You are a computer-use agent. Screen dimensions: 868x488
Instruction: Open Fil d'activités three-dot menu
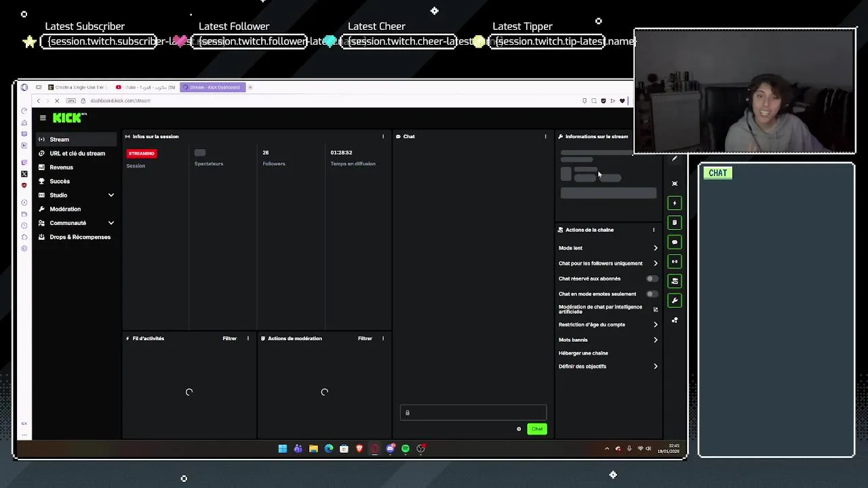(x=248, y=338)
